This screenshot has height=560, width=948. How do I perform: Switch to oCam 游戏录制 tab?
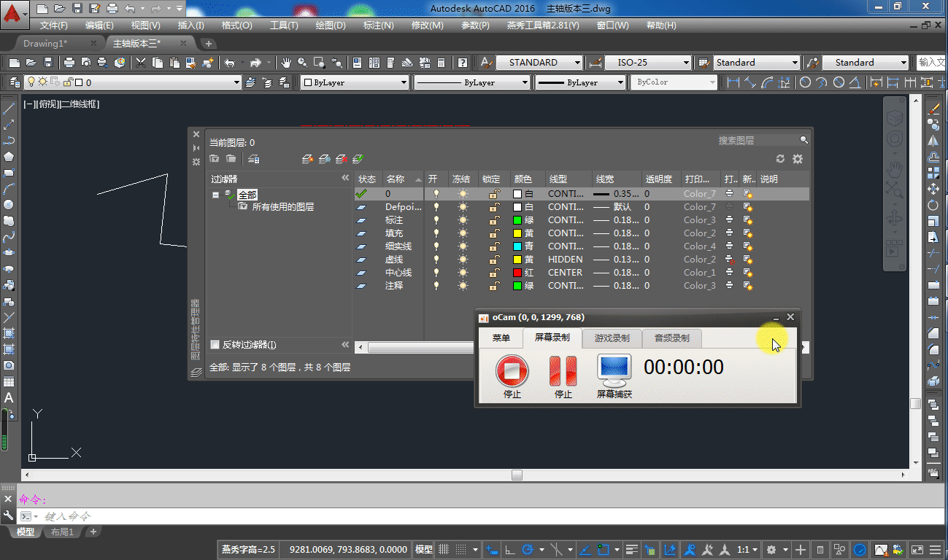612,338
